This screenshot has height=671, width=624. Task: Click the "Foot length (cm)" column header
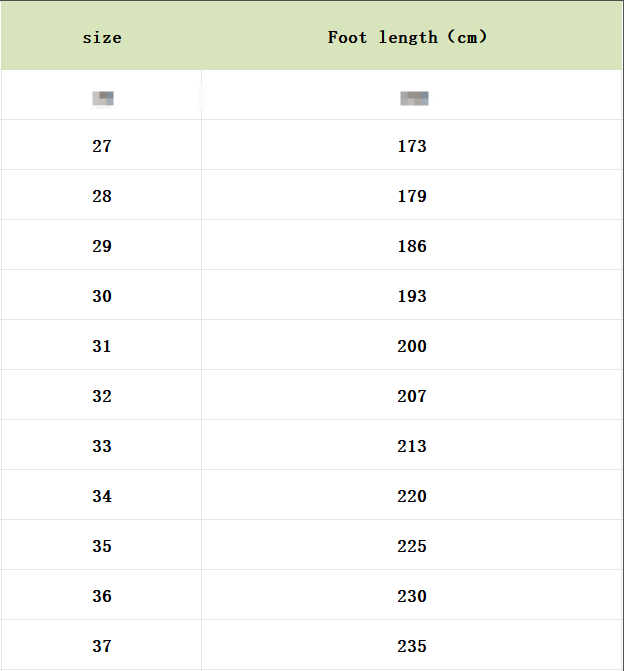408,38
